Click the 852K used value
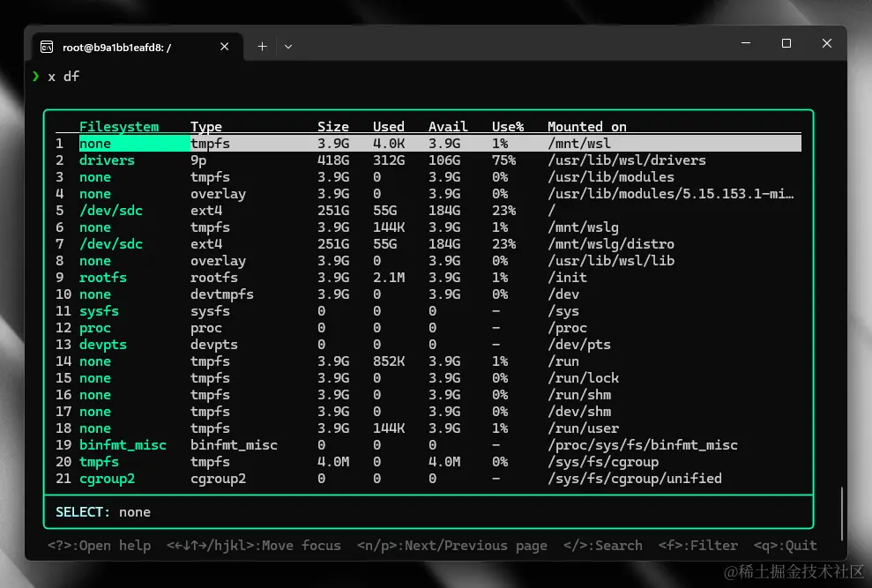The image size is (872, 588). point(389,361)
